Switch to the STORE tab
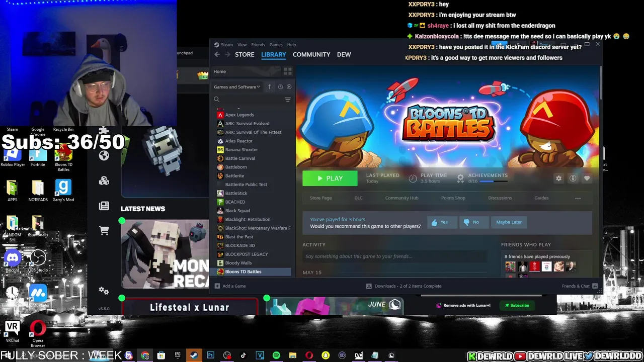644x362 pixels. click(245, 54)
